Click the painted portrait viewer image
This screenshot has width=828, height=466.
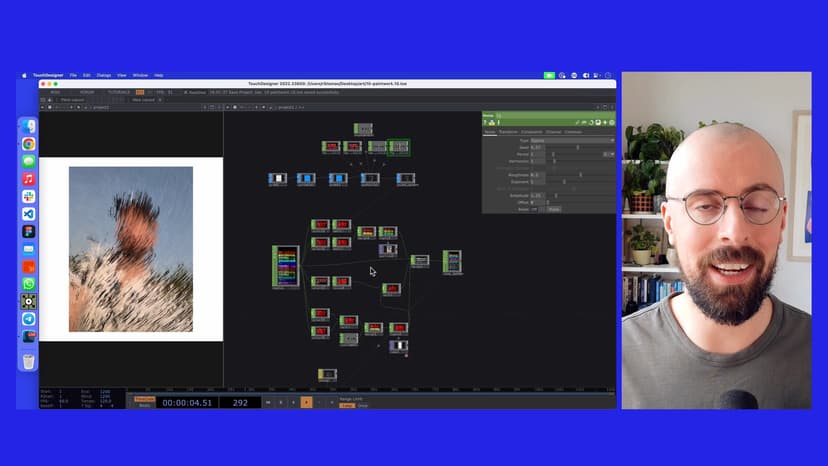pyautogui.click(x=131, y=249)
